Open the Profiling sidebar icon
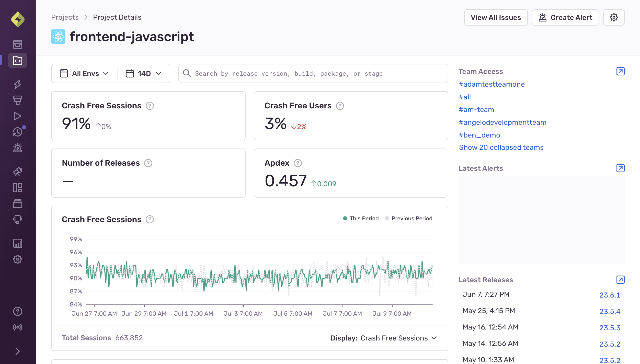This screenshot has width=640, height=364. coord(18,100)
